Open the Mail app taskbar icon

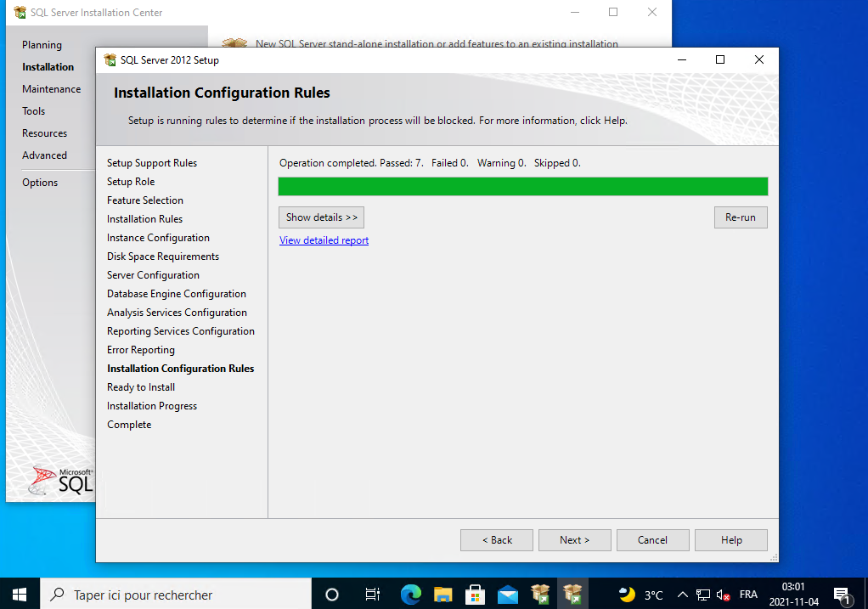tap(508, 594)
